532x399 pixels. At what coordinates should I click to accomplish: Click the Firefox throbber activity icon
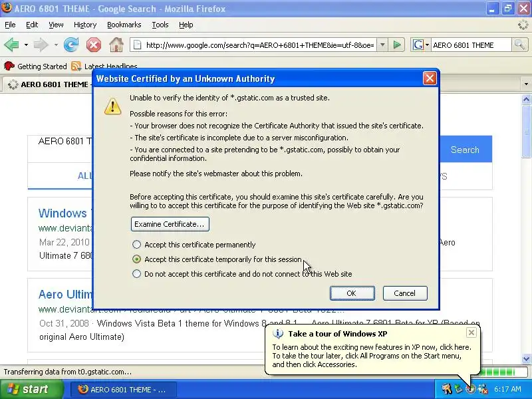point(523,25)
